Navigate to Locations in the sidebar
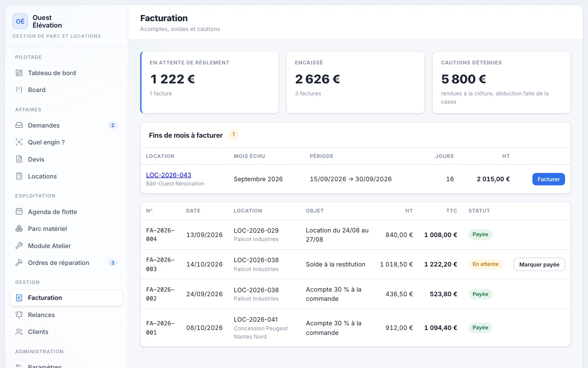This screenshot has height=368, width=588. tap(66, 176)
